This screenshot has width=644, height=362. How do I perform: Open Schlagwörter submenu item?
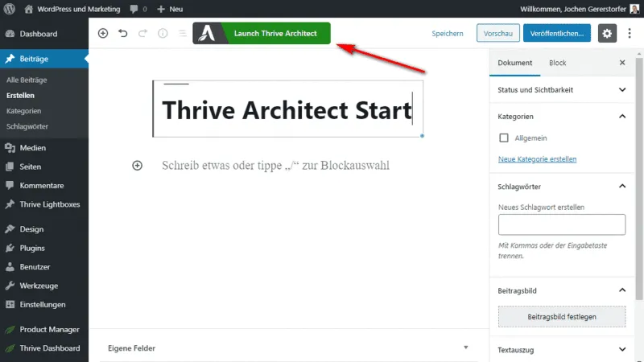(27, 126)
